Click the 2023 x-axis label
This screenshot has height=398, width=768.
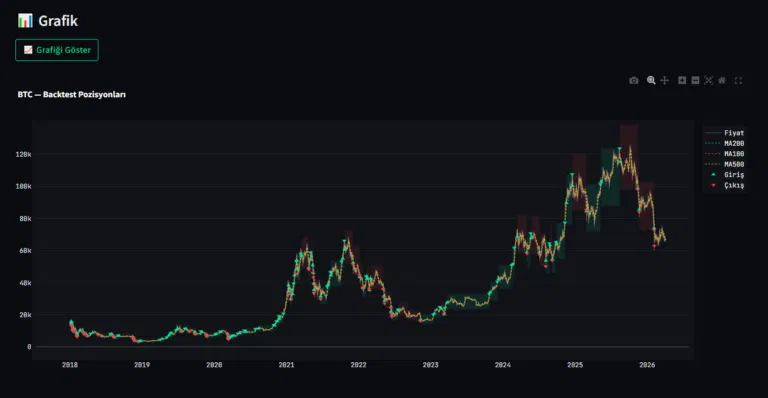(x=431, y=365)
